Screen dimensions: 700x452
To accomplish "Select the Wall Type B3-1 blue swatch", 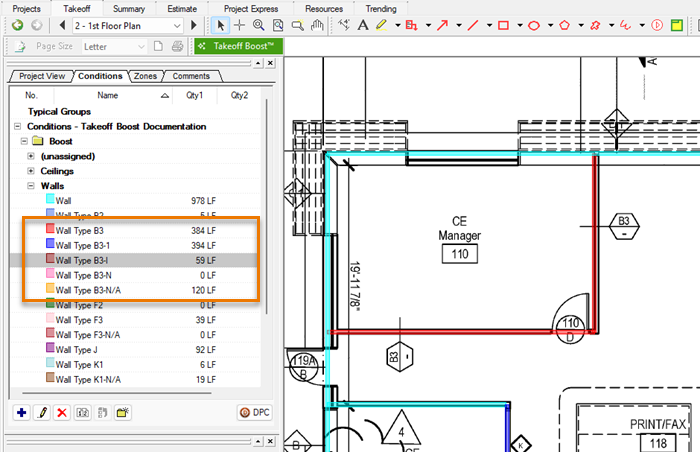I will [x=50, y=244].
